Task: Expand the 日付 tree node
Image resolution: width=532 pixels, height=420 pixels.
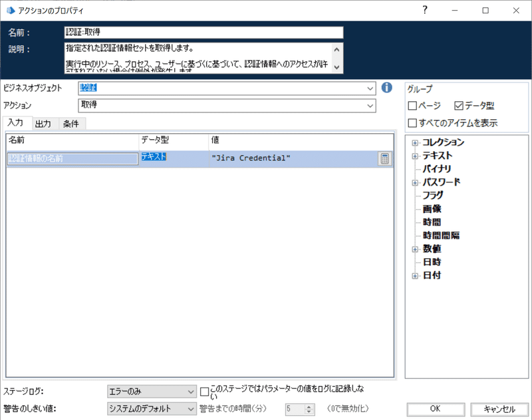Action: pos(415,276)
